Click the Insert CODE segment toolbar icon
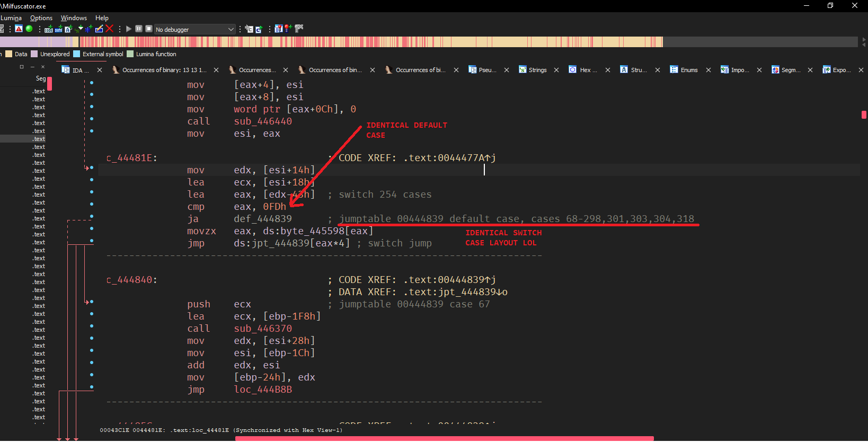 [49, 29]
